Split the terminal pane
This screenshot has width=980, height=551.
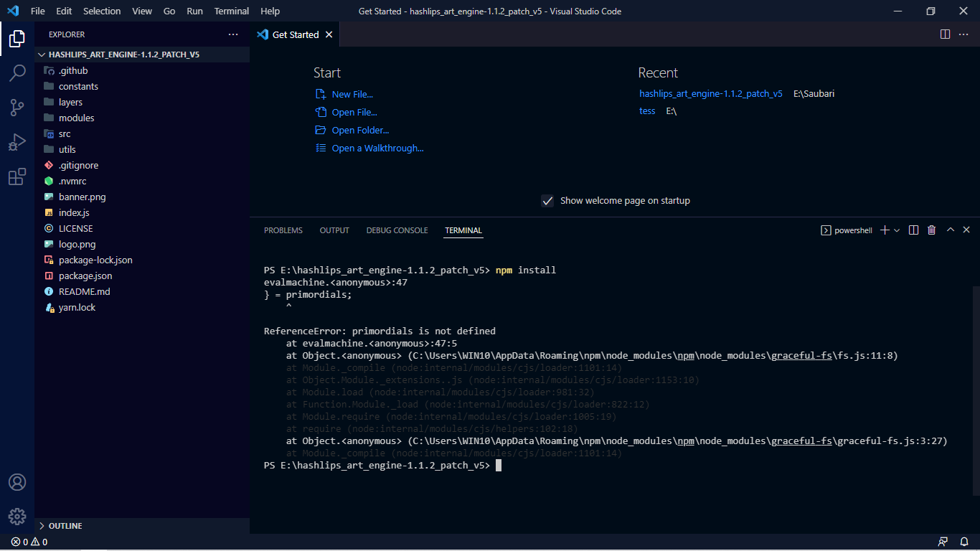click(913, 230)
